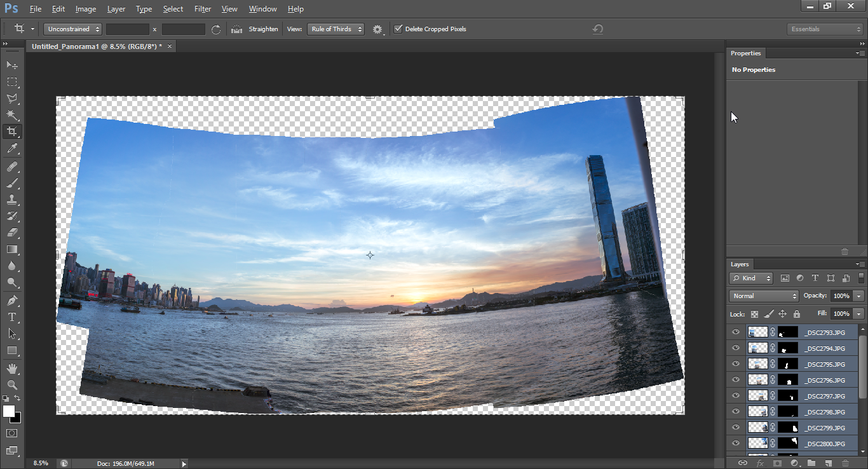Select the Magic Wand tool
The height and width of the screenshot is (469, 868).
[x=12, y=115]
